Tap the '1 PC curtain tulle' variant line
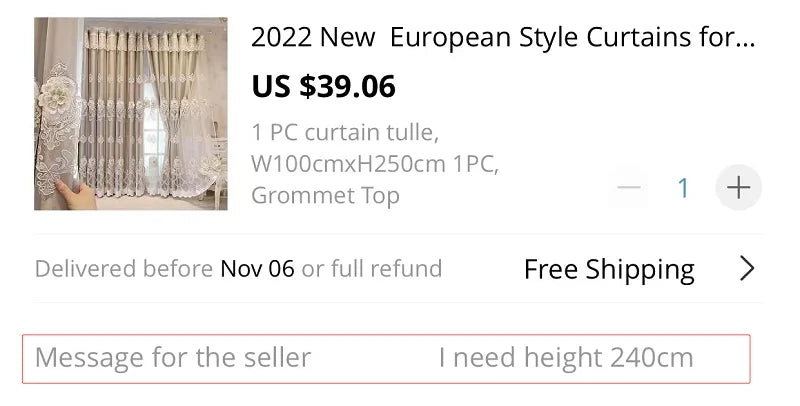Screen dimensions: 800x406 tap(344, 133)
